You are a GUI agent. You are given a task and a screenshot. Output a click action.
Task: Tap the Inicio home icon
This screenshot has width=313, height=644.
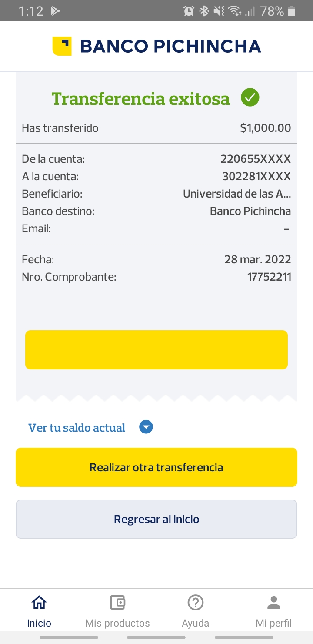click(x=39, y=603)
